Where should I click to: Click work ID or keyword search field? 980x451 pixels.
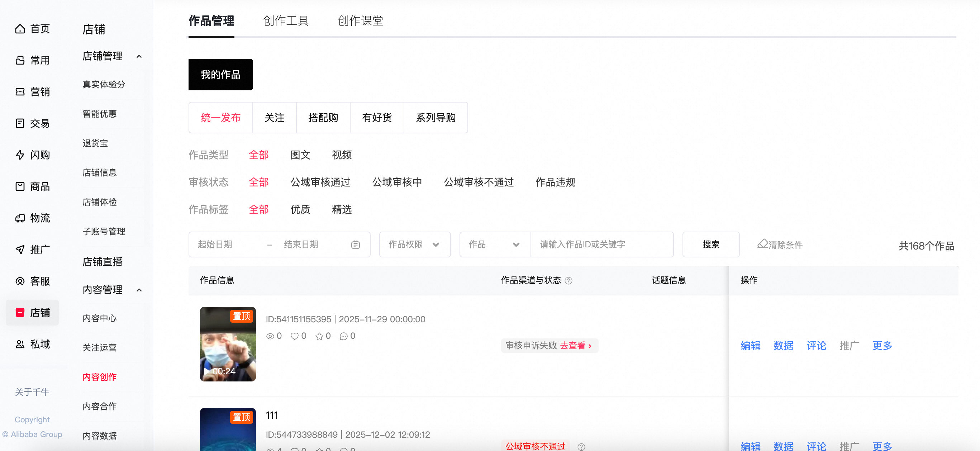click(x=602, y=245)
